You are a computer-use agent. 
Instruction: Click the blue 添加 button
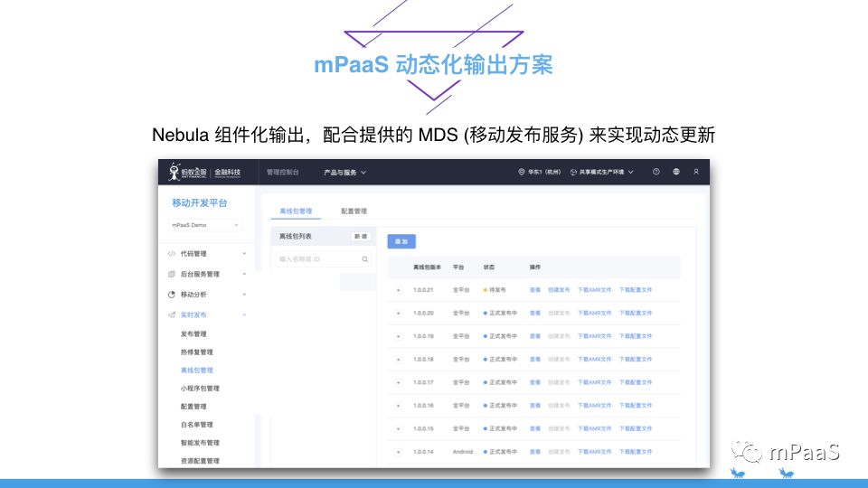(401, 242)
